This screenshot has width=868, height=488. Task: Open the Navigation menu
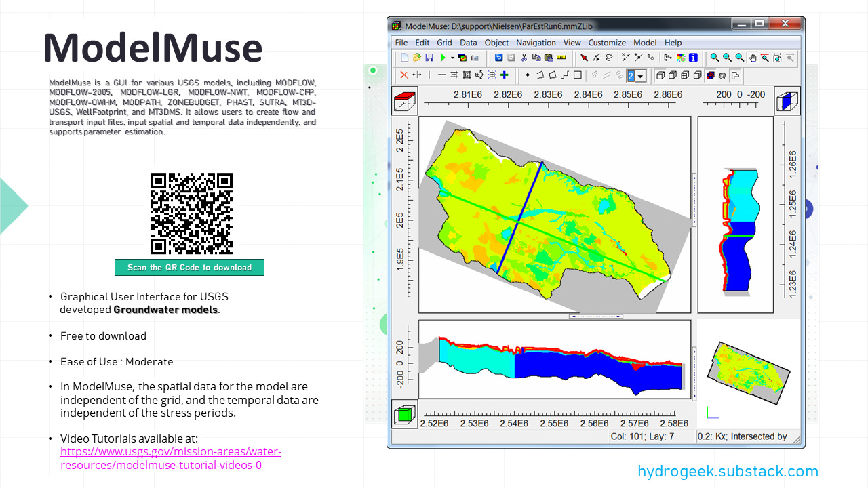point(536,43)
